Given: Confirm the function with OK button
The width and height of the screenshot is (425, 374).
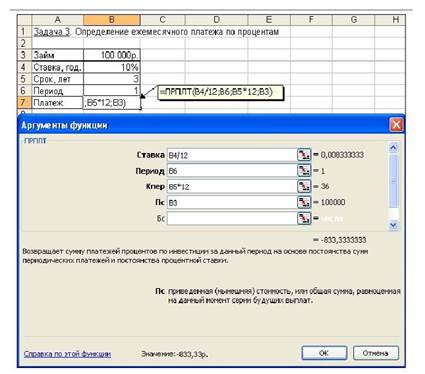Looking at the screenshot, I should pos(324,353).
